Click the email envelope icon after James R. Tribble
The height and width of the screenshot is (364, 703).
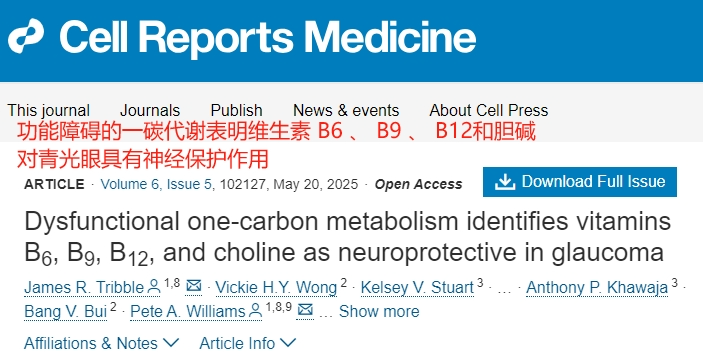pos(194,286)
